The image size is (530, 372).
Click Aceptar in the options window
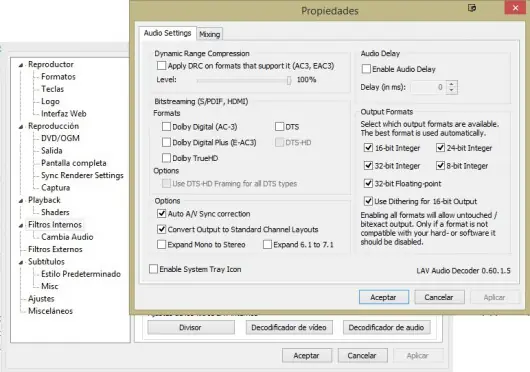[x=307, y=355]
